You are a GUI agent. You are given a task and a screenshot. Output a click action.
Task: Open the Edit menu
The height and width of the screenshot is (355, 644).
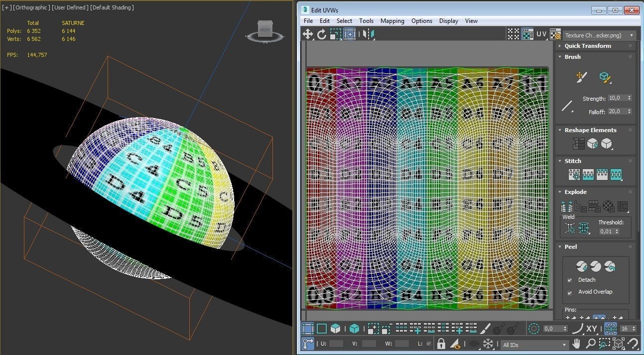(x=325, y=21)
